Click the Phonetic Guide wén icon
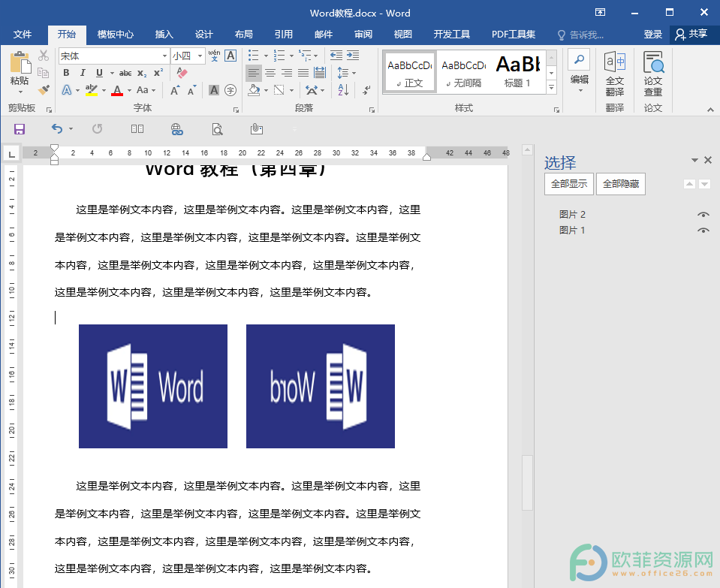The height and width of the screenshot is (588, 720). (x=214, y=56)
